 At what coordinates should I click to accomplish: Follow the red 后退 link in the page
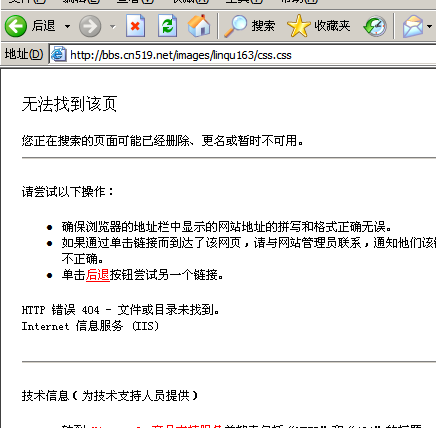(x=98, y=275)
